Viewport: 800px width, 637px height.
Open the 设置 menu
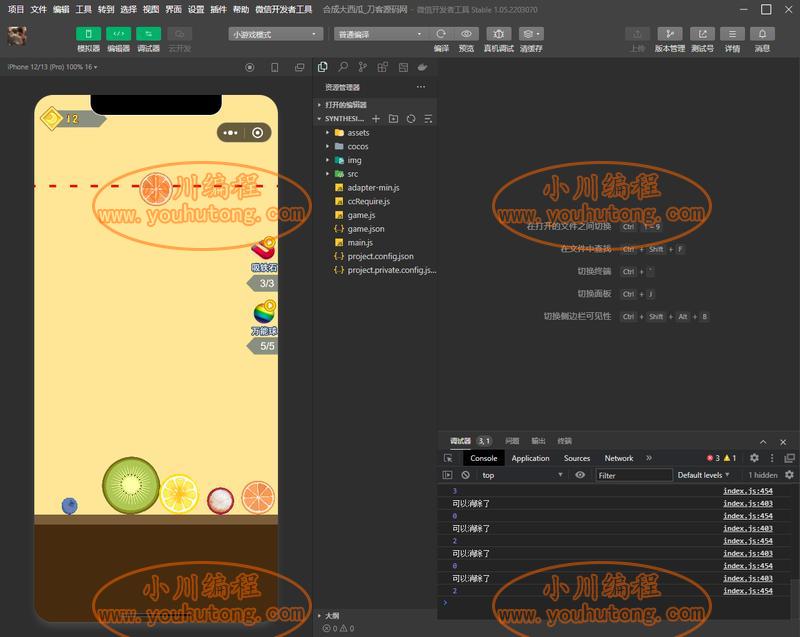pyautogui.click(x=195, y=9)
